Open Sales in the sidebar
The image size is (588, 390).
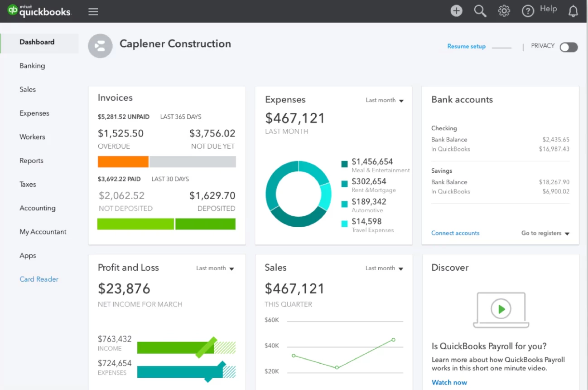click(28, 89)
